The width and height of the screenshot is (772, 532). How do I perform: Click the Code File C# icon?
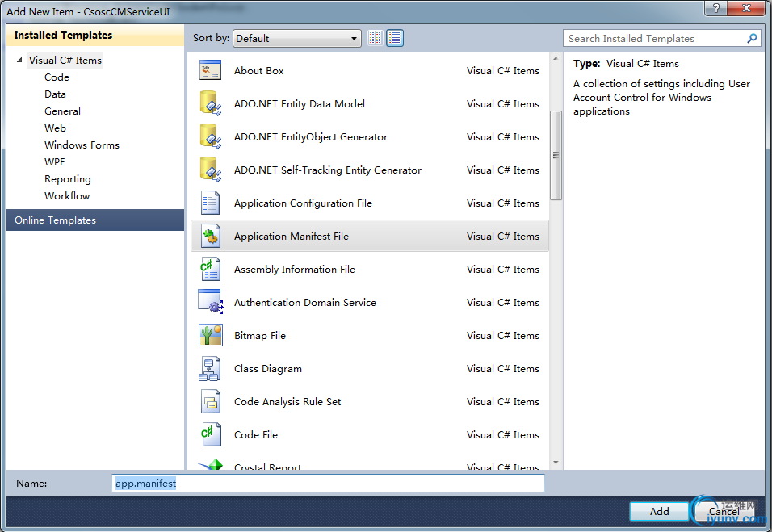pos(210,434)
